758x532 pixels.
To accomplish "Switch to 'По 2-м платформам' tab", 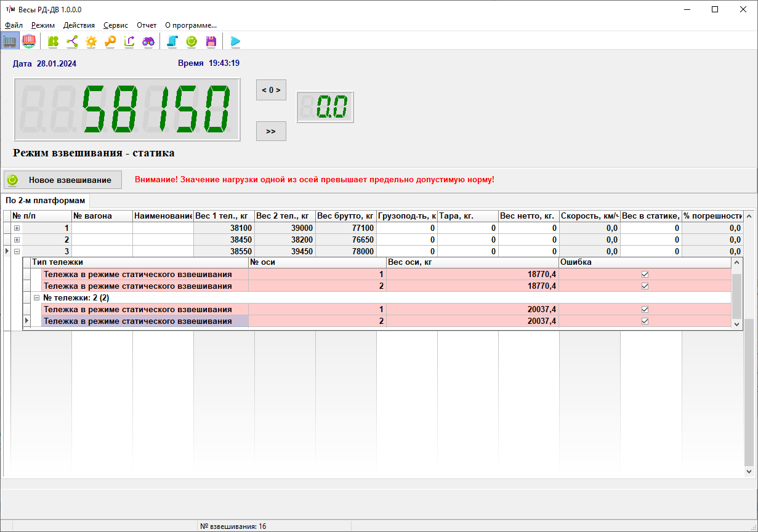I will pos(46,201).
